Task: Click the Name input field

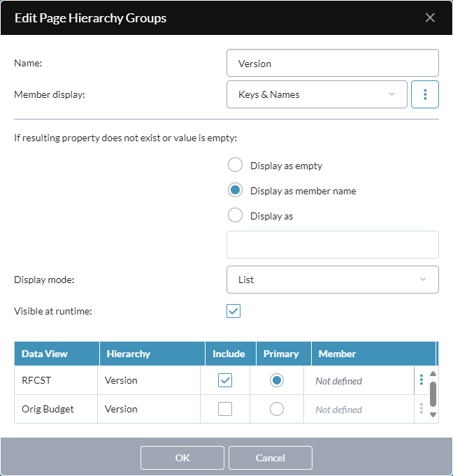Action: [333, 63]
